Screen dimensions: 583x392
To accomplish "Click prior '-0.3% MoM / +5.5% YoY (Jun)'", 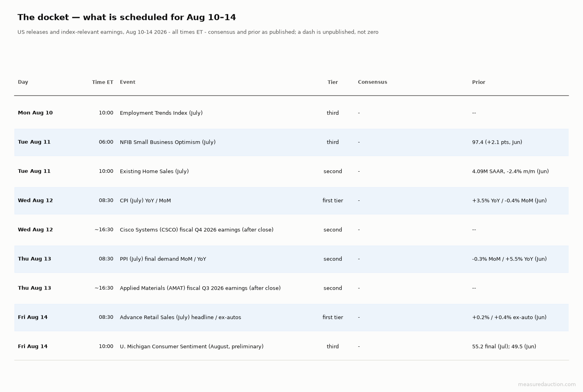I will 509,259.
